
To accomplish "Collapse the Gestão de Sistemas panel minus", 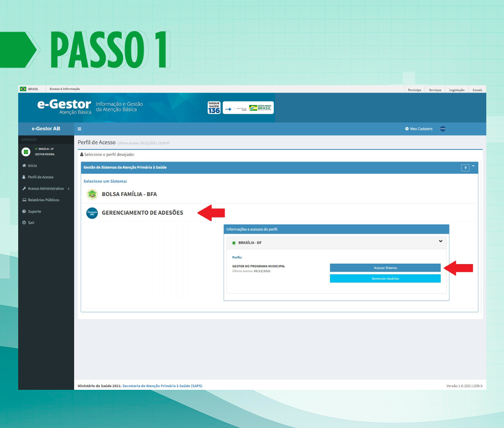I will [473, 166].
